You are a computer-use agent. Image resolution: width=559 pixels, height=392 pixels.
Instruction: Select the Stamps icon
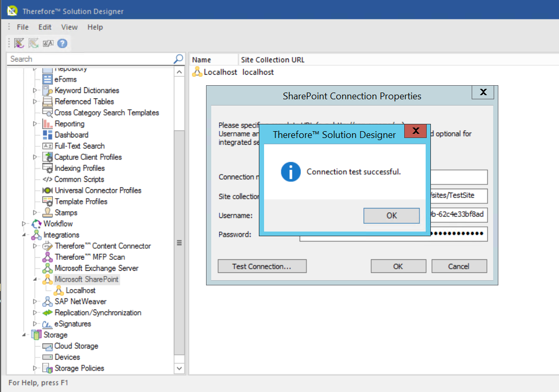point(48,212)
